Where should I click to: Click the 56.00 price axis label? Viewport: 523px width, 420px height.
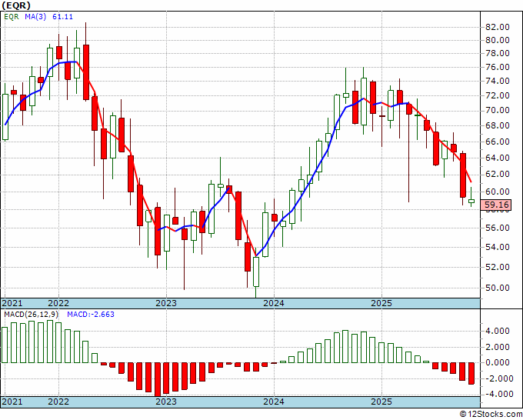[x=497, y=228]
